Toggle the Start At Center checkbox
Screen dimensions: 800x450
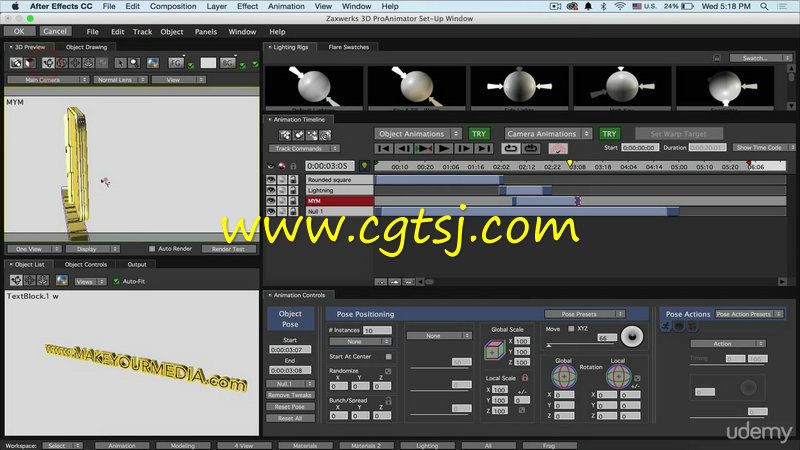(389, 357)
